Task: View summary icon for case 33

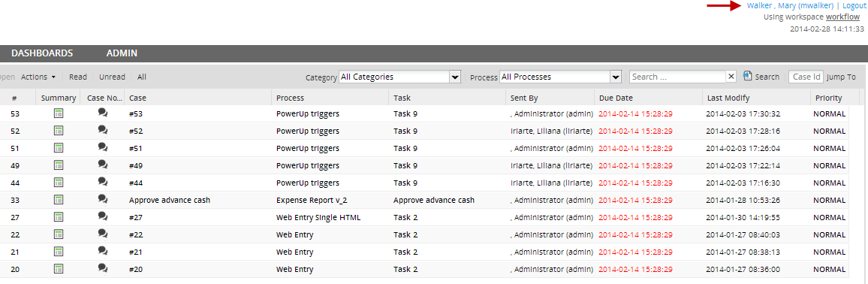Action: click(x=58, y=199)
